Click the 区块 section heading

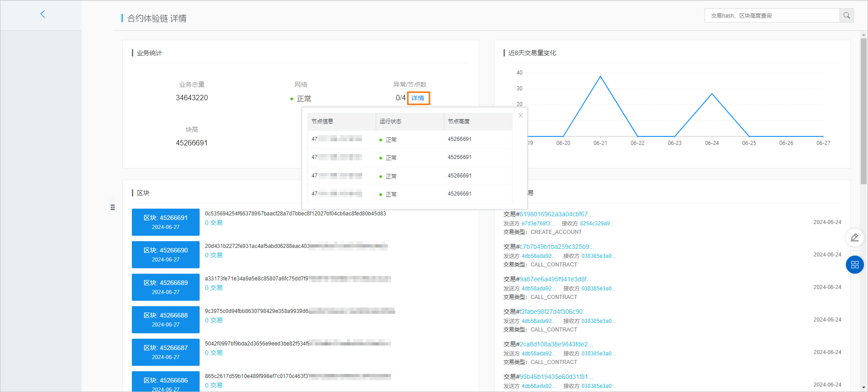pyautogui.click(x=143, y=193)
